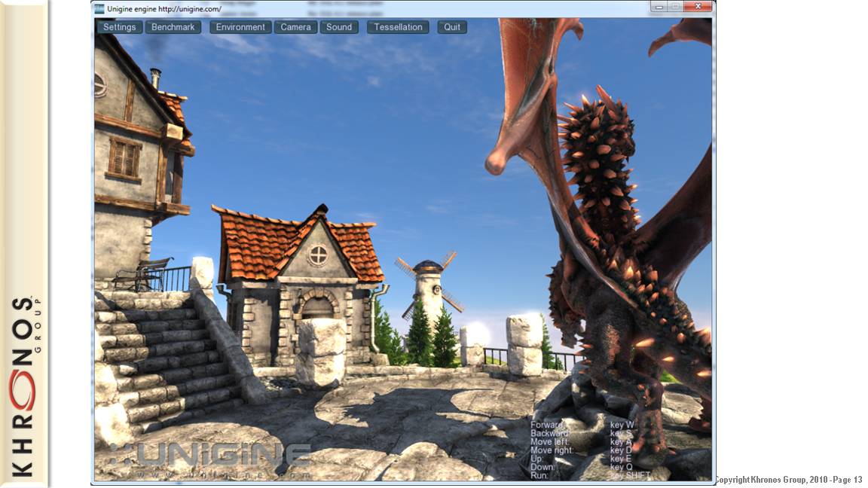
Task: Toggle the Tessellation options
Action: tap(398, 27)
